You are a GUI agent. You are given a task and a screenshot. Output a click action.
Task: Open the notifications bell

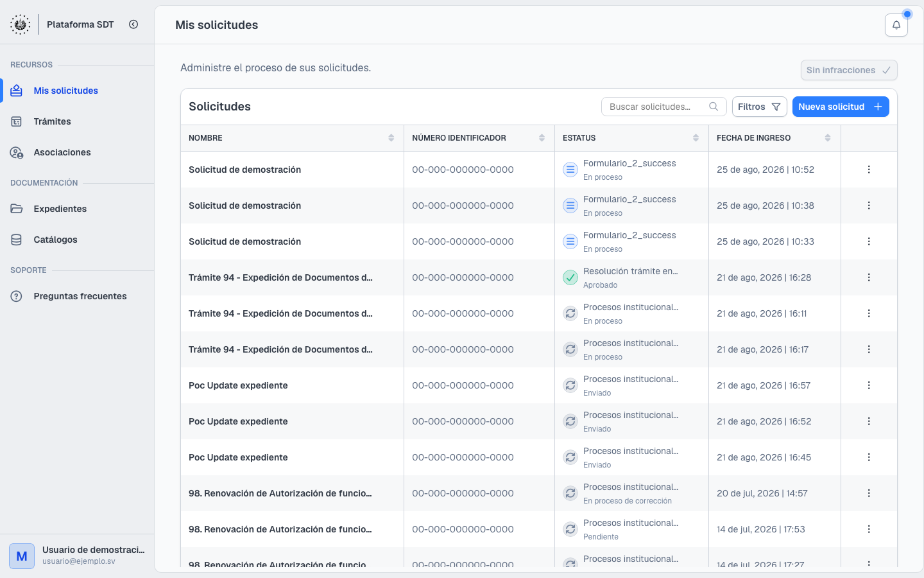(896, 25)
